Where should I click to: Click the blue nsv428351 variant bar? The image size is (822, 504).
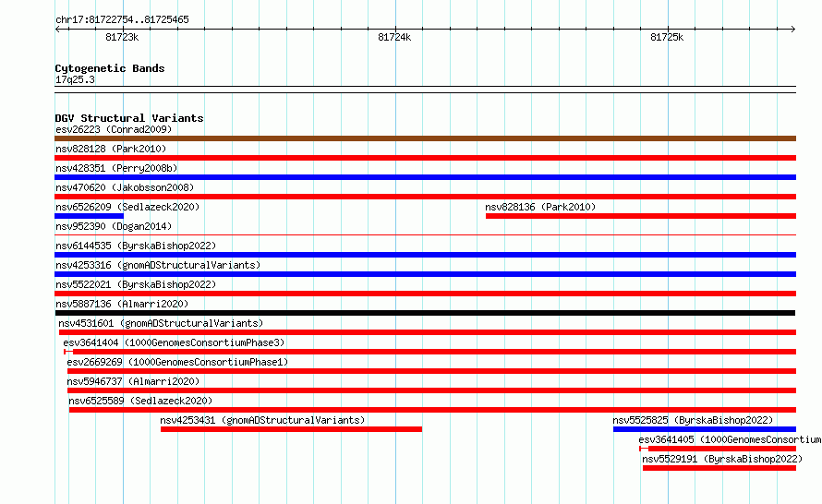pyautogui.click(x=425, y=177)
